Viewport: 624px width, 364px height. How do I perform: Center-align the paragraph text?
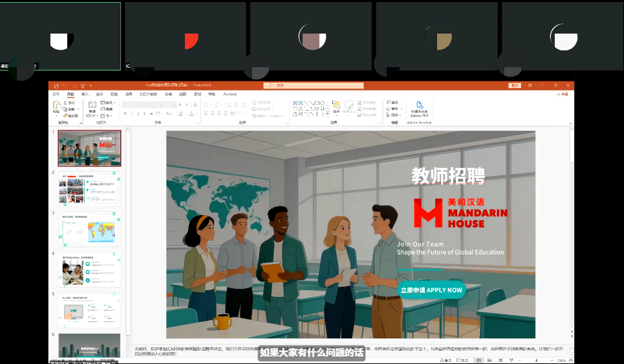click(x=212, y=113)
